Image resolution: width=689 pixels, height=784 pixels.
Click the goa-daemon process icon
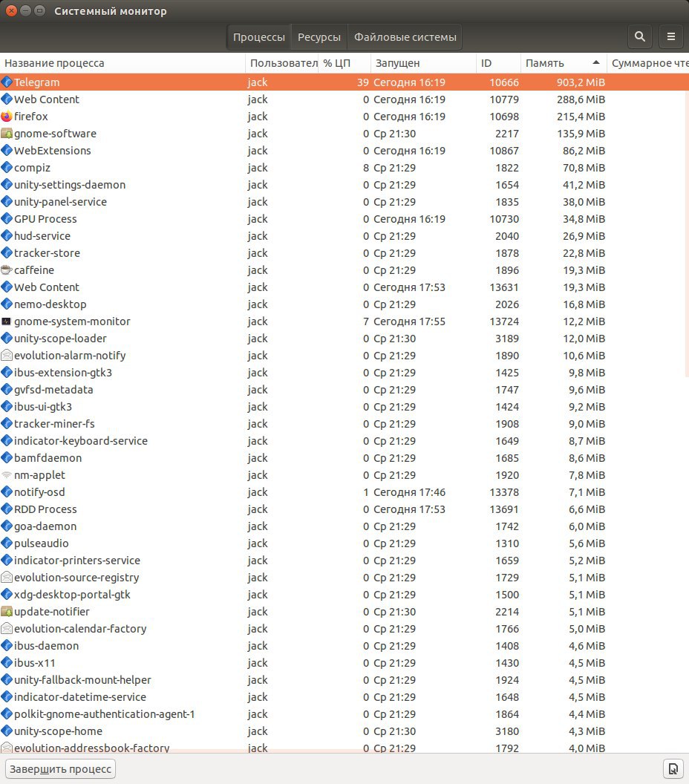(7, 526)
